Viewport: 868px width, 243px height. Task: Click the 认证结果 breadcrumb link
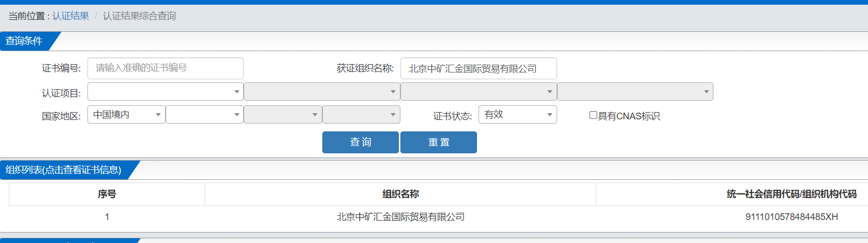[x=71, y=16]
